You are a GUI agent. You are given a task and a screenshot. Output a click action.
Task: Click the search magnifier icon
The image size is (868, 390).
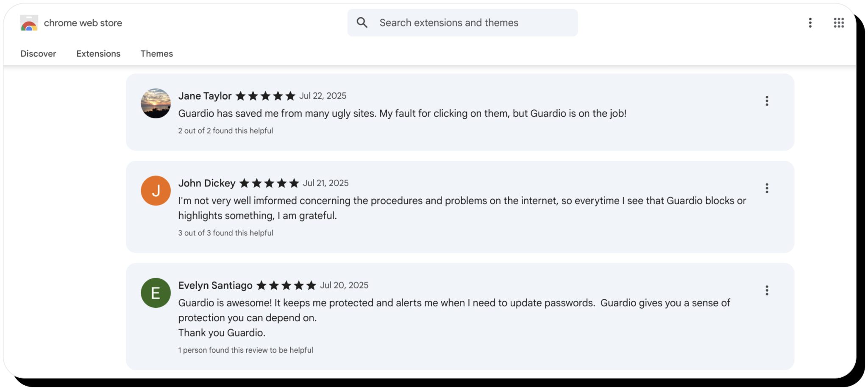362,22
